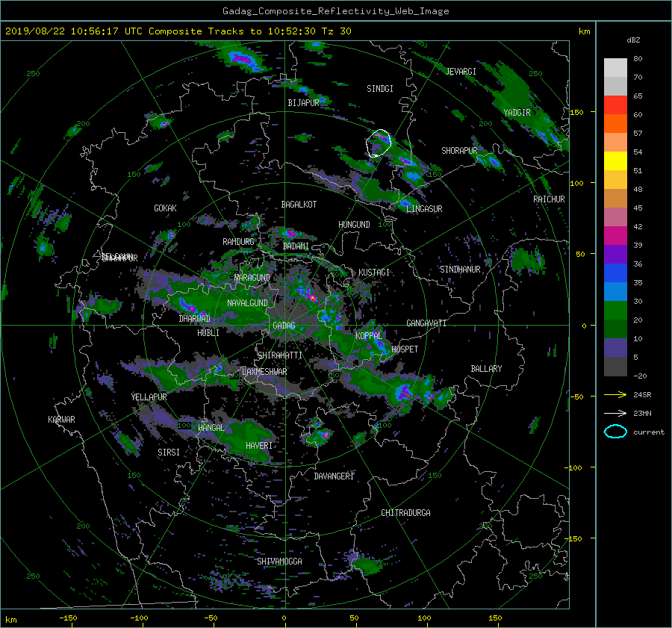The height and width of the screenshot is (628, 672).
Task: Click the cyan current ellipse legend icon
Action: click(x=615, y=432)
